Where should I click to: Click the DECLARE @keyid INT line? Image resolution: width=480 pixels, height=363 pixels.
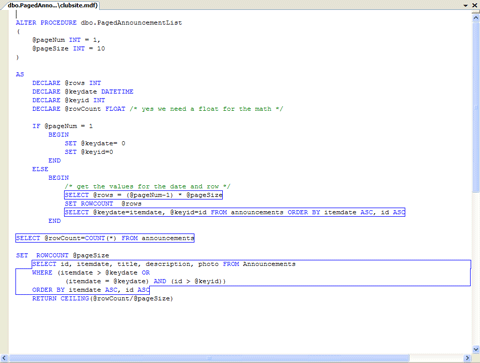[x=68, y=100]
